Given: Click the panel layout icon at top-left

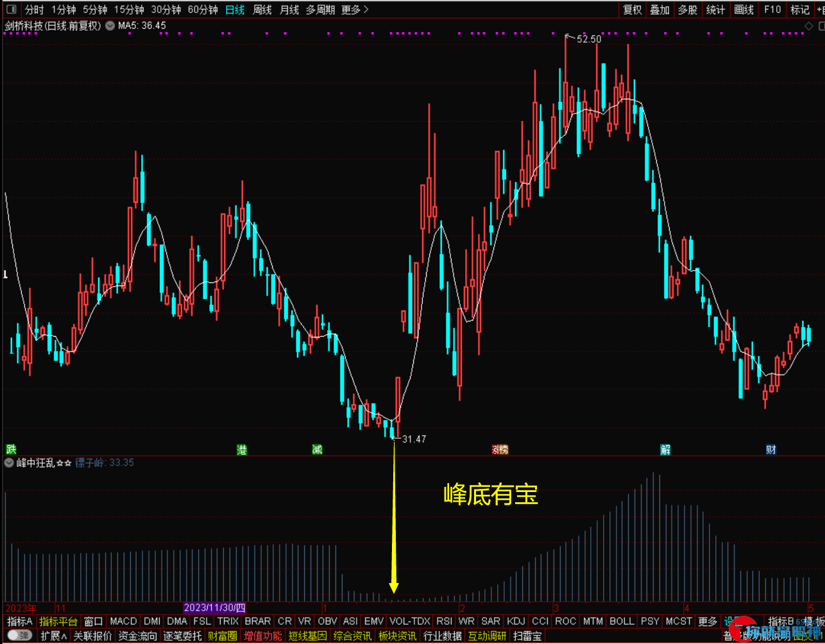Looking at the screenshot, I should tap(10, 10).
